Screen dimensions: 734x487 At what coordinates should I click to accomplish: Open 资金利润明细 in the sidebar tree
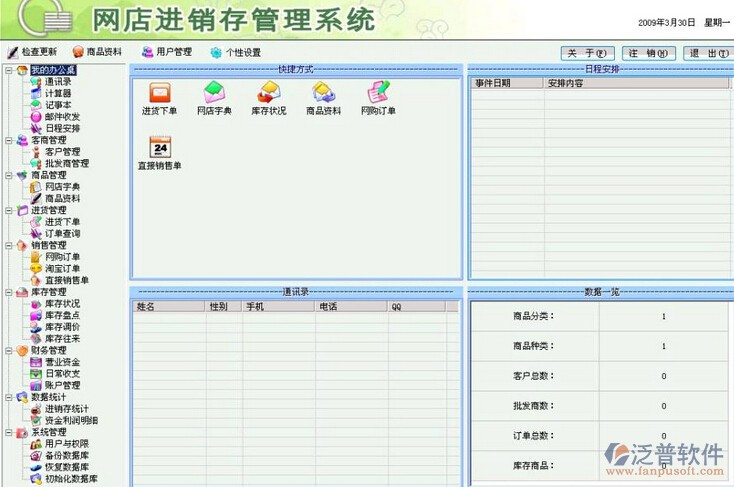pos(71,421)
